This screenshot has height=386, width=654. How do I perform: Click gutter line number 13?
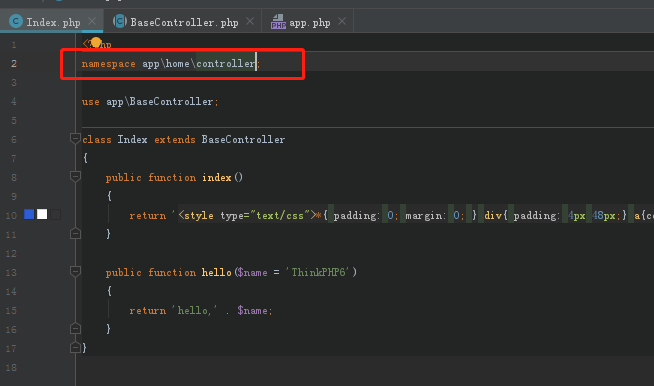click(11, 272)
